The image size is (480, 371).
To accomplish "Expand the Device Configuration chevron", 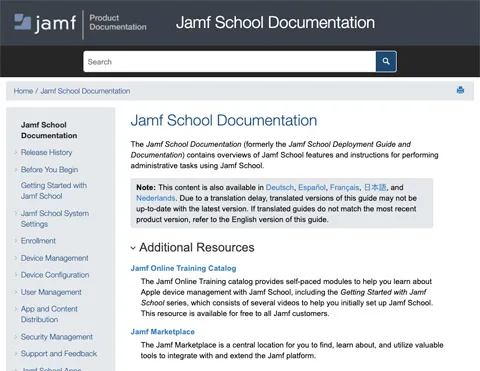I will click(x=16, y=275).
